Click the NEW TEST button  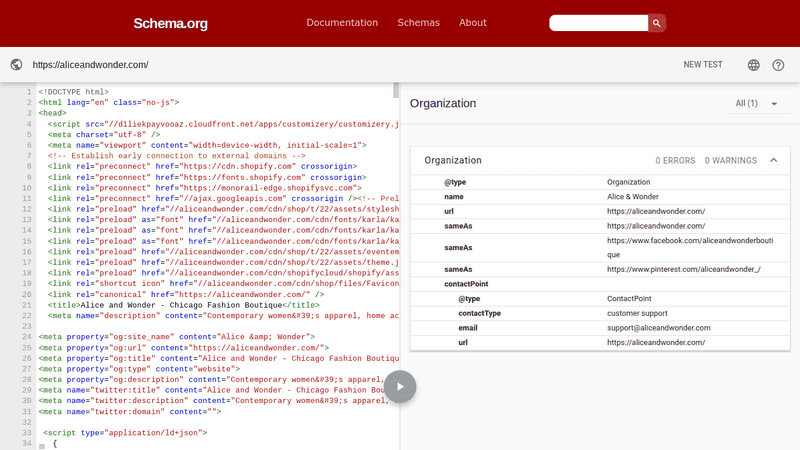click(x=702, y=65)
